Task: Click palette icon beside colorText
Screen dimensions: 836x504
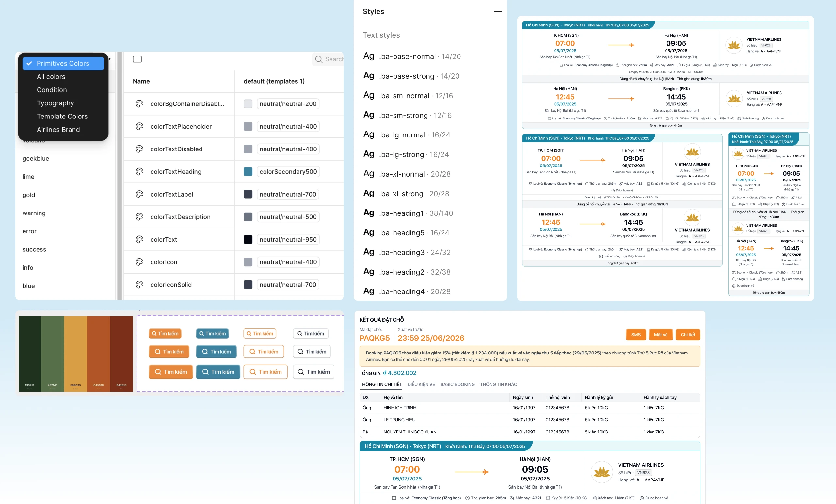Action: 139,240
